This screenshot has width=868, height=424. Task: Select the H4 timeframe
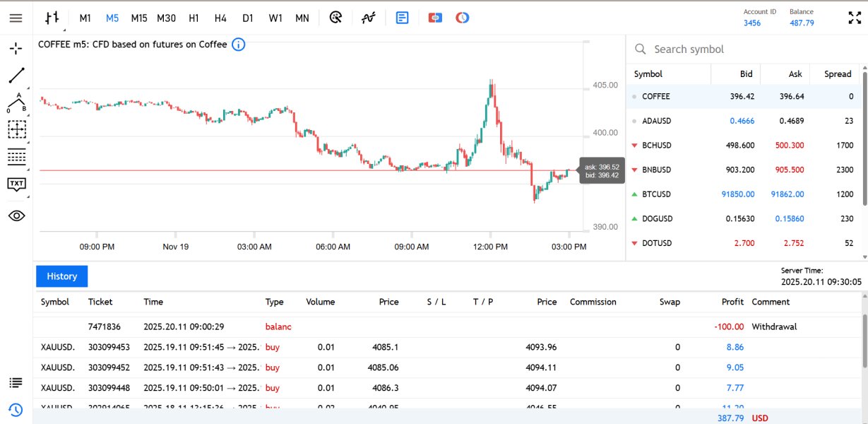point(220,18)
